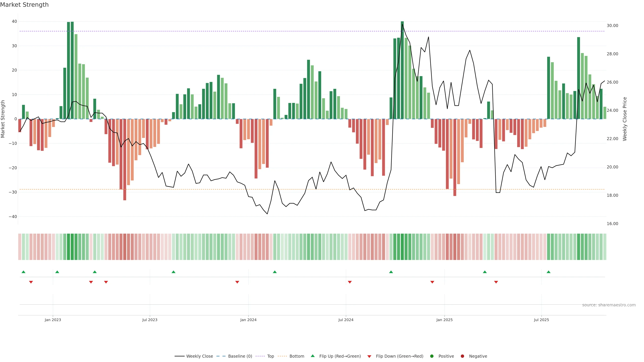The height and width of the screenshot is (362, 644).
Task: Toggle Flip Up (Red→Green) legend item
Action: click(x=340, y=356)
